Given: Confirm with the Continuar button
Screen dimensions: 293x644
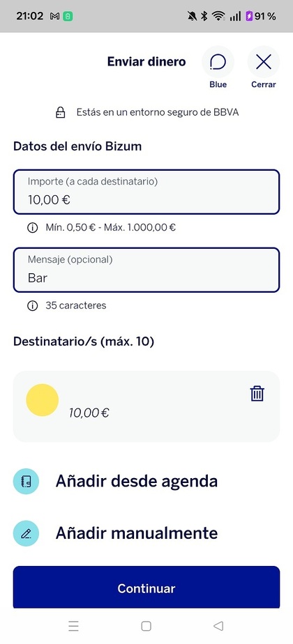Looking at the screenshot, I should pyautogui.click(x=146, y=588).
